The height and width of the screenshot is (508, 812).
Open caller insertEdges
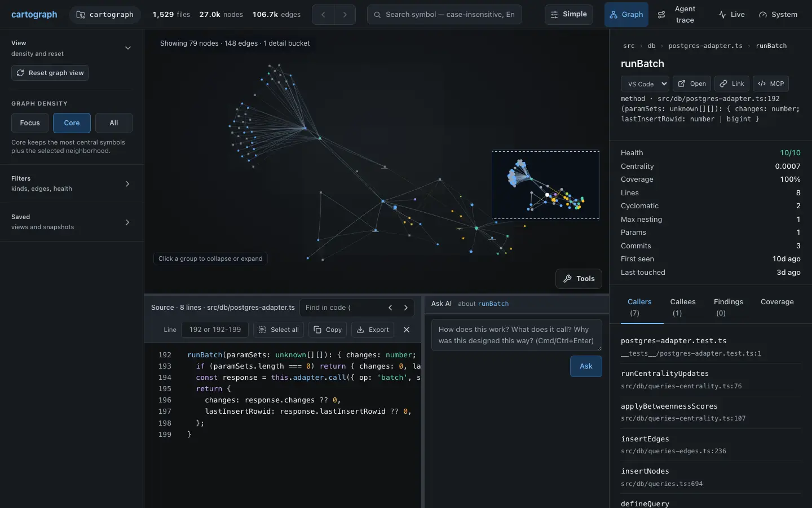tap(710, 445)
